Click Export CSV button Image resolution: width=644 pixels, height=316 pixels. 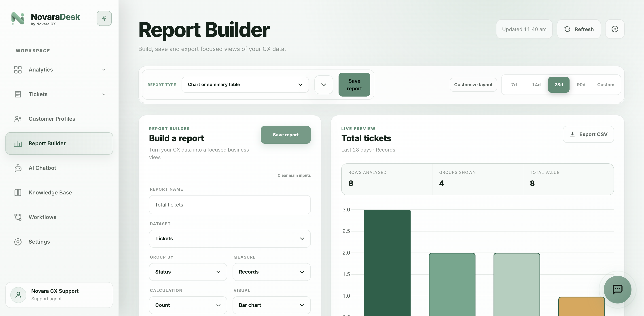pos(588,134)
